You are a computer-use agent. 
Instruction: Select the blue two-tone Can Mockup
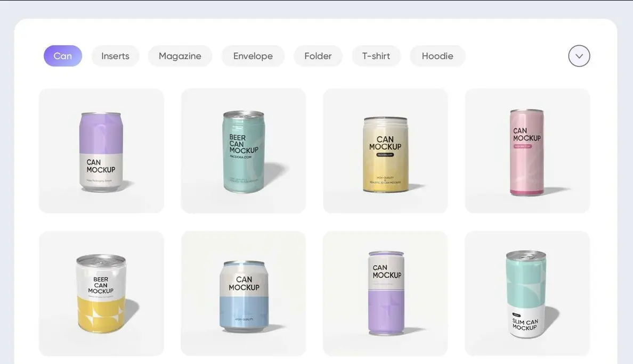tap(243, 293)
